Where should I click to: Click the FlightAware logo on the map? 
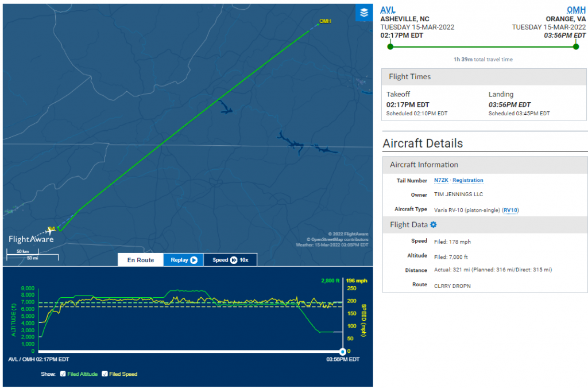(x=31, y=239)
